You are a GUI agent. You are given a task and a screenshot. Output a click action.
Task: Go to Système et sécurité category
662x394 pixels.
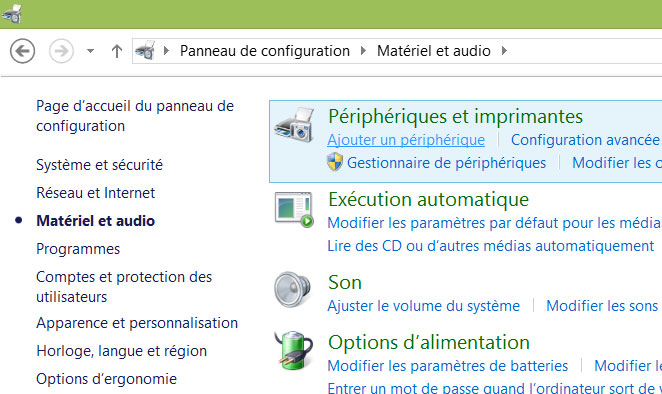coord(100,165)
